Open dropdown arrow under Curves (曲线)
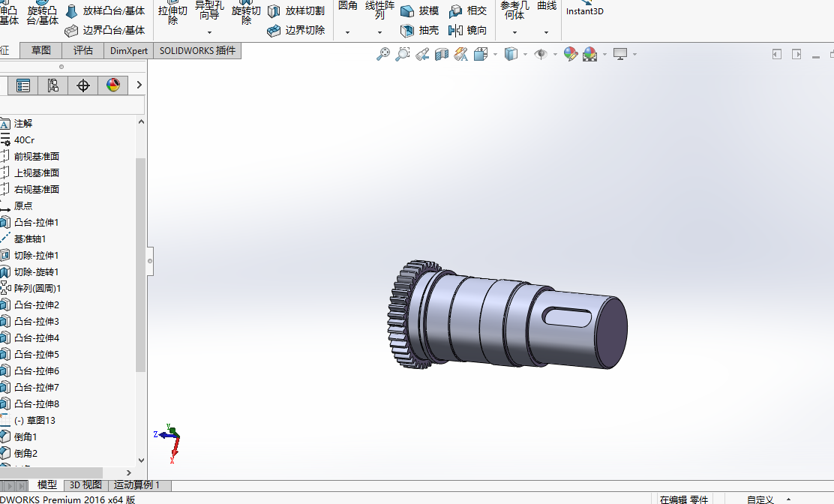Screen dimensions: 834x504 click(546, 32)
